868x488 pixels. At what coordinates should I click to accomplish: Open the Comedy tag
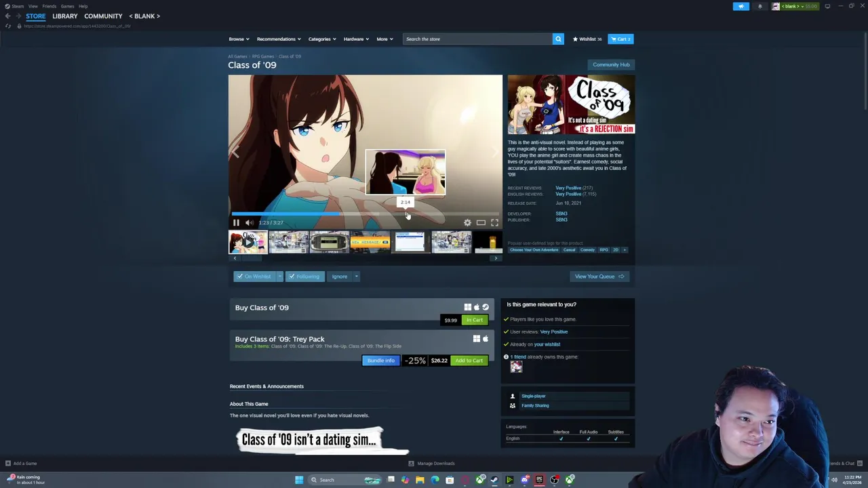[x=587, y=249]
